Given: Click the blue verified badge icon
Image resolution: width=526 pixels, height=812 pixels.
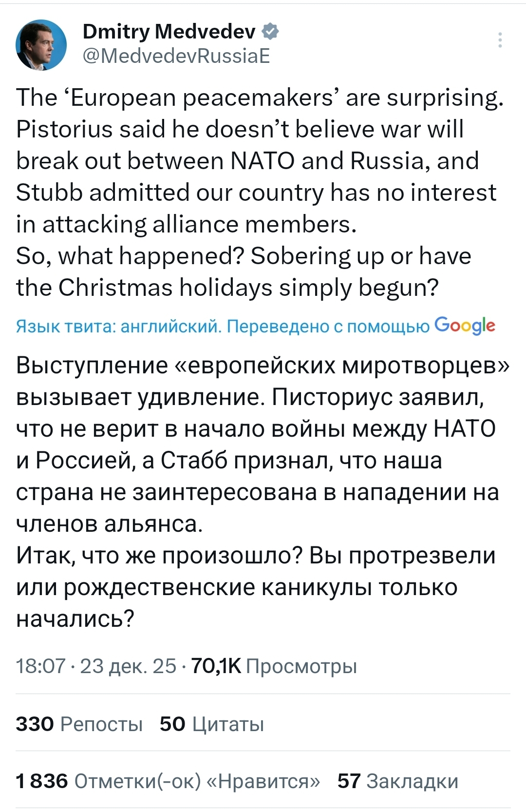Looking at the screenshot, I should 271,32.
